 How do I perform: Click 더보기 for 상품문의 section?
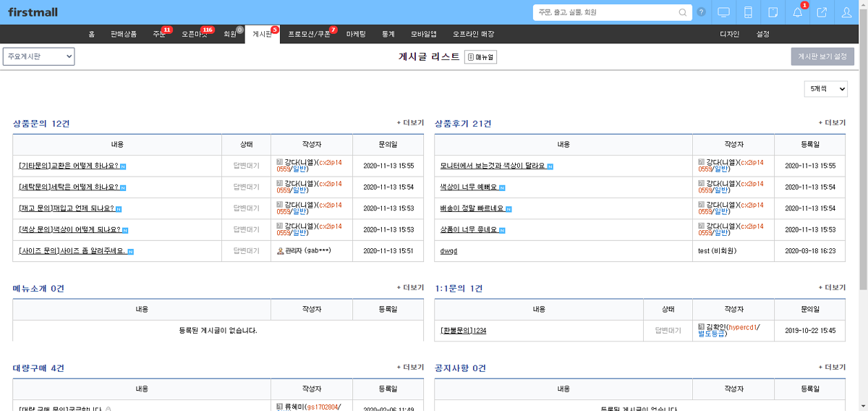[410, 122]
